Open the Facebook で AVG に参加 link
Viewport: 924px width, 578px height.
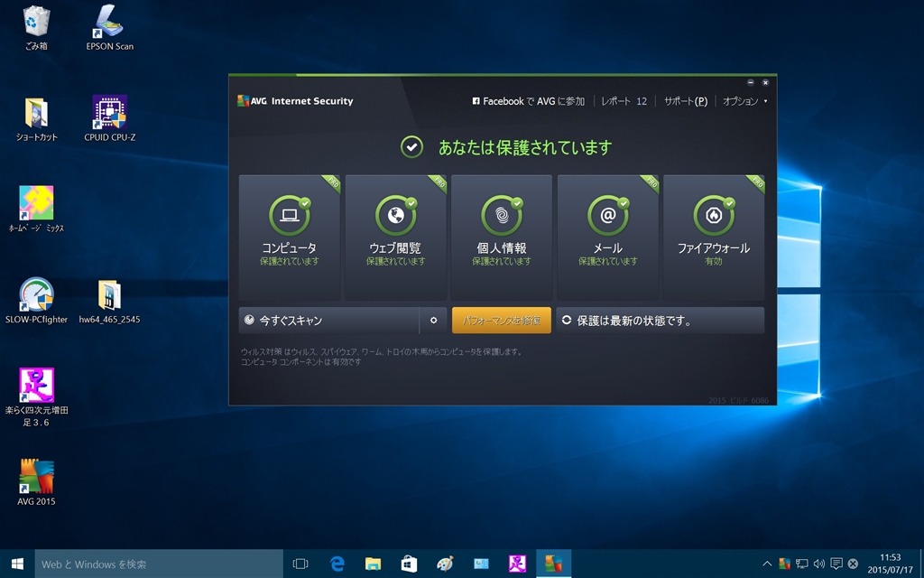(529, 101)
